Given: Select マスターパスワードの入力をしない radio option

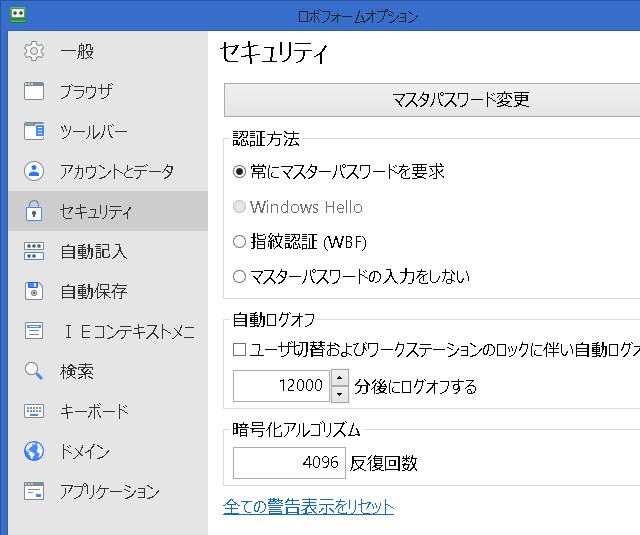Looking at the screenshot, I should tap(239, 276).
